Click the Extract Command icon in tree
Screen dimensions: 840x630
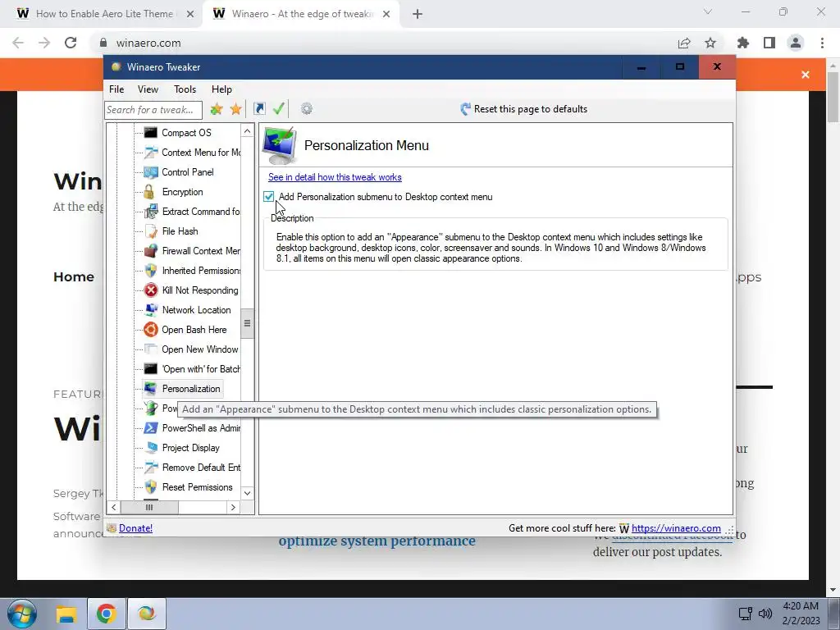pos(151,212)
